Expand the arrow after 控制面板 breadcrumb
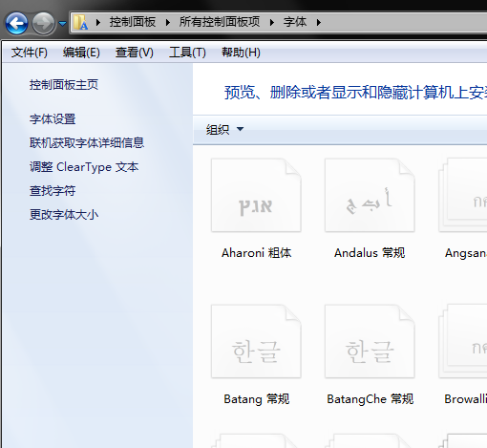Screen dimensions: 487x448 (x=168, y=22)
